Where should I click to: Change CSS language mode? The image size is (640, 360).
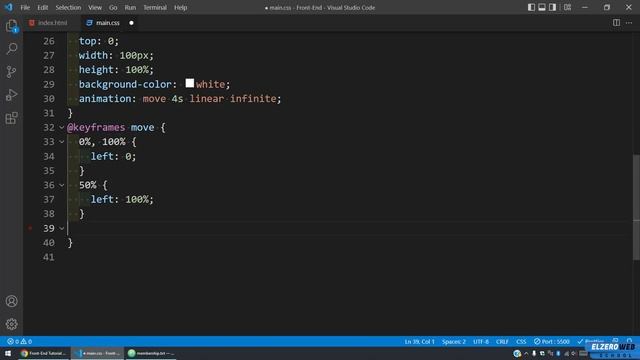pos(521,341)
